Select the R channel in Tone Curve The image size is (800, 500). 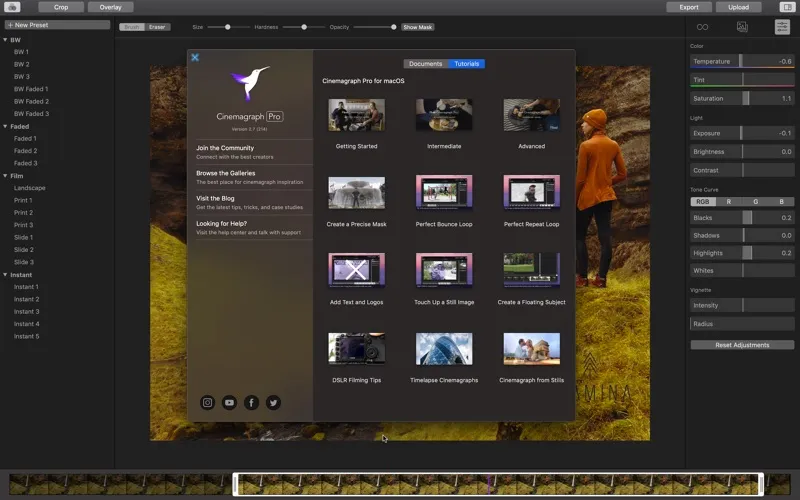[x=729, y=202]
